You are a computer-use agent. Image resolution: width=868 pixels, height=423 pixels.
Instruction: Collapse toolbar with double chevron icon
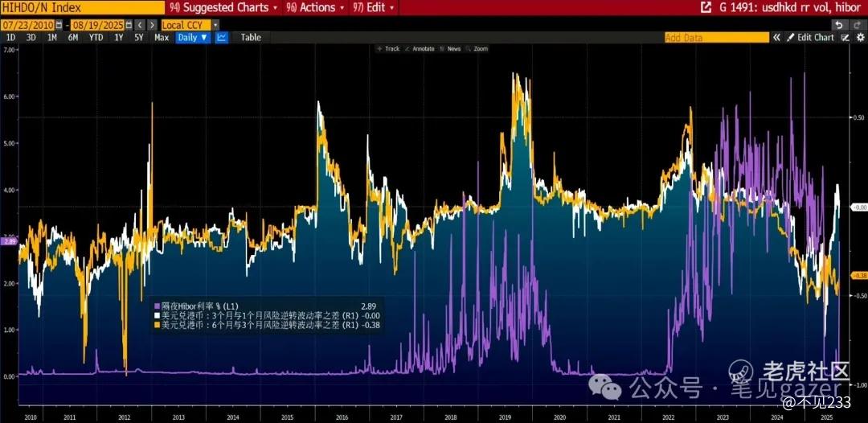776,37
